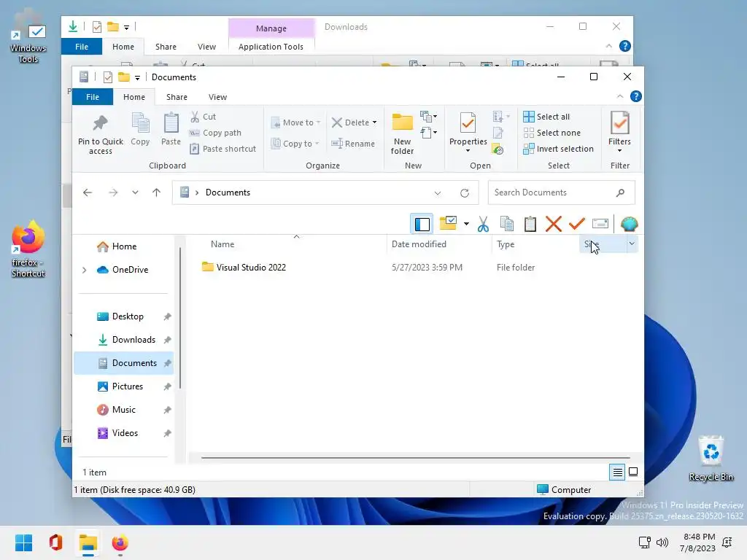This screenshot has width=747, height=560.
Task: Switch to details view layout button
Action: 617,472
